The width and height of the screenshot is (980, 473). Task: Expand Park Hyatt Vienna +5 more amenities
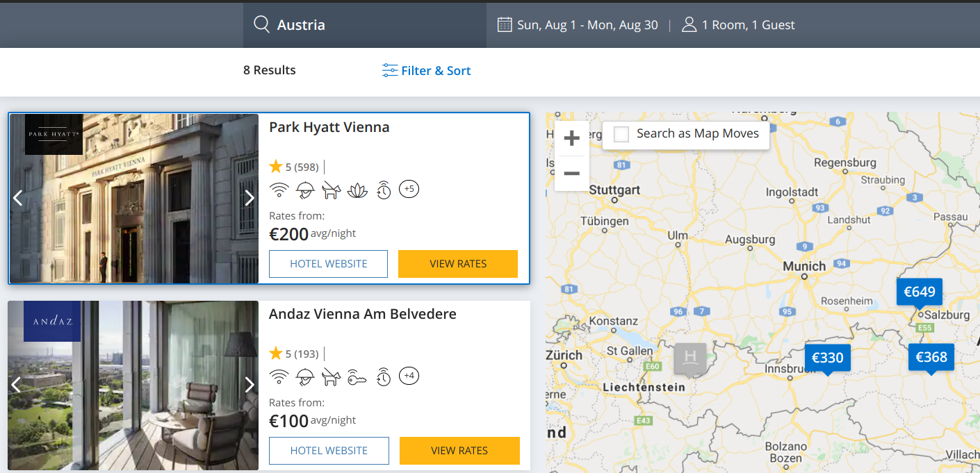click(x=409, y=189)
